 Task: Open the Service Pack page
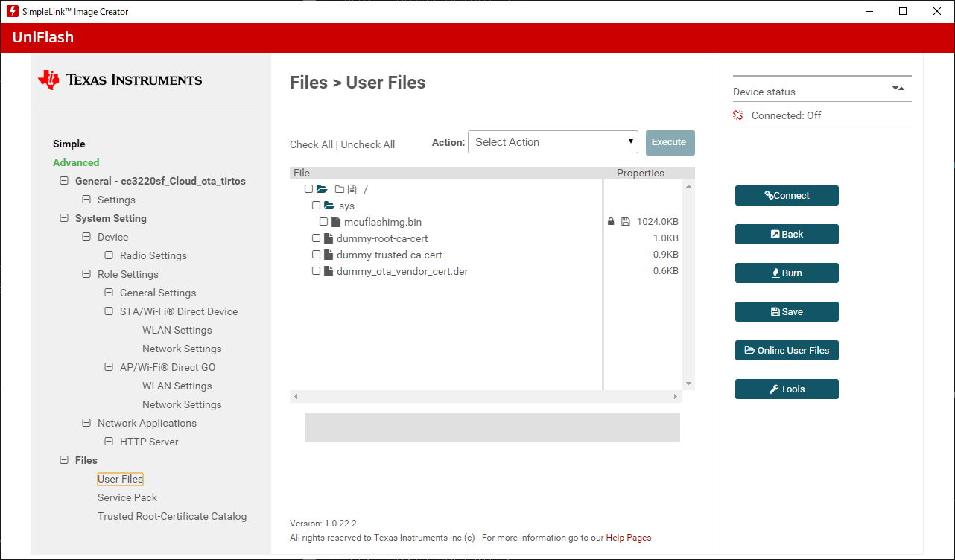tap(127, 497)
